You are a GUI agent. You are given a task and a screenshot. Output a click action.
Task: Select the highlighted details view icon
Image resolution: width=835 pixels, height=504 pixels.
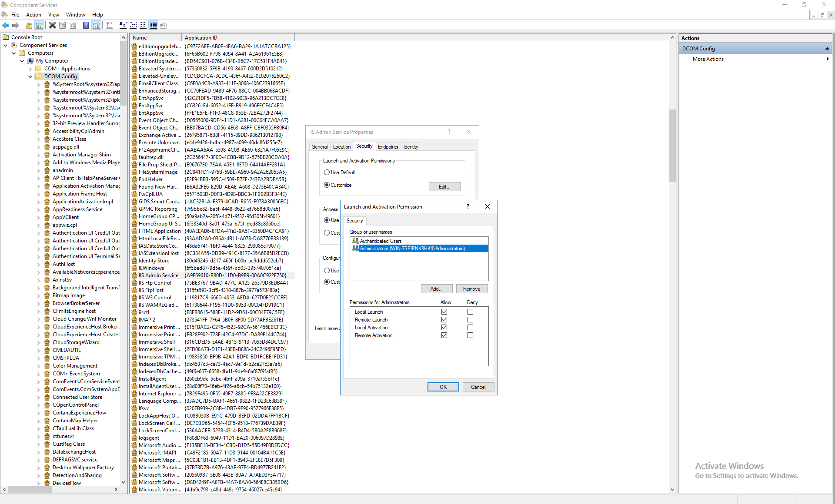(154, 25)
